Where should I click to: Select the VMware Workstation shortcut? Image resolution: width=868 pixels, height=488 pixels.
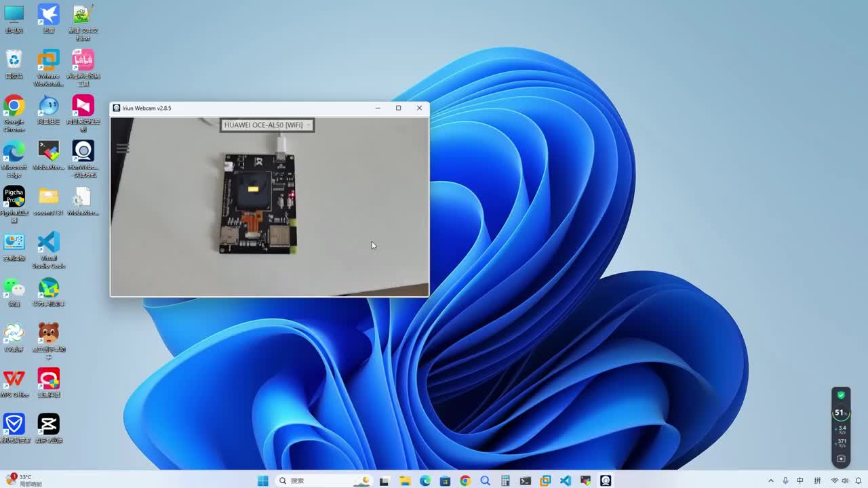48,68
